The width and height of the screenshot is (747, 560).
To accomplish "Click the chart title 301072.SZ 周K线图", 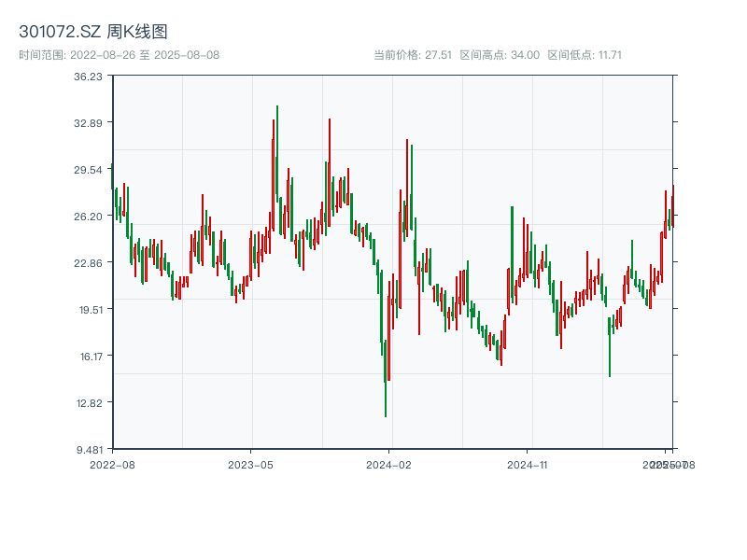I will coord(93,32).
